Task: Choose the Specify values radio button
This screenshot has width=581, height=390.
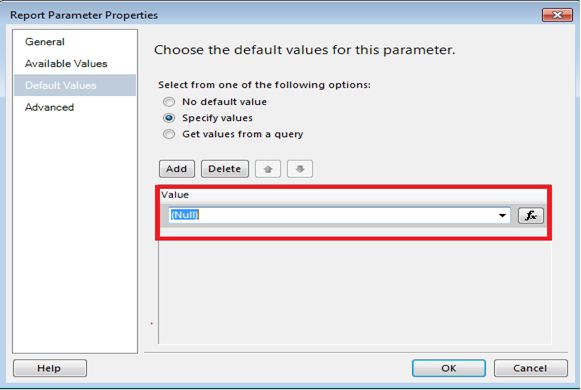Action: [169, 118]
